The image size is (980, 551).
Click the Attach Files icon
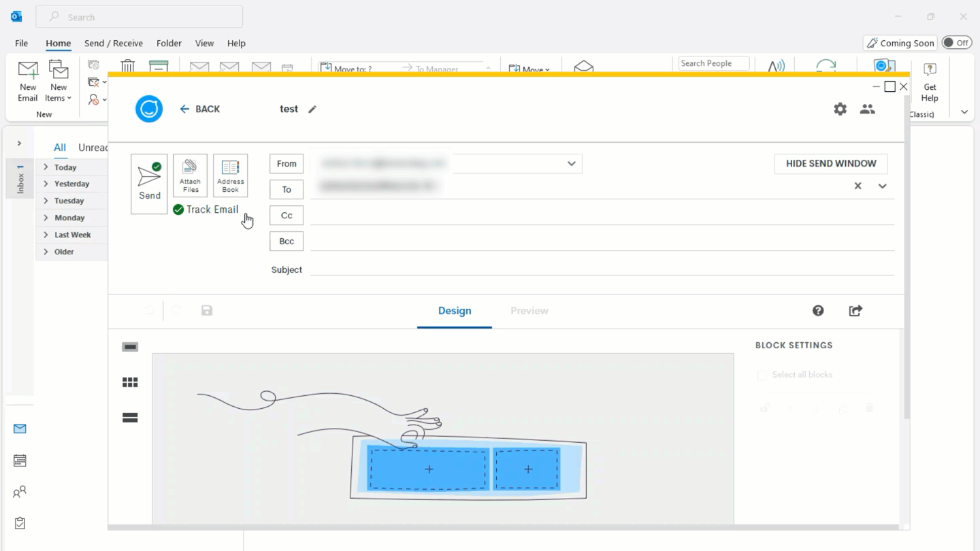[x=190, y=174]
